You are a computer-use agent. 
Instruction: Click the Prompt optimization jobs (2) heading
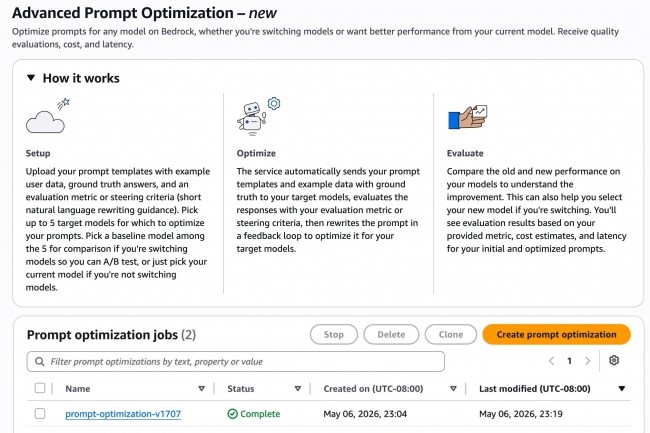point(112,335)
